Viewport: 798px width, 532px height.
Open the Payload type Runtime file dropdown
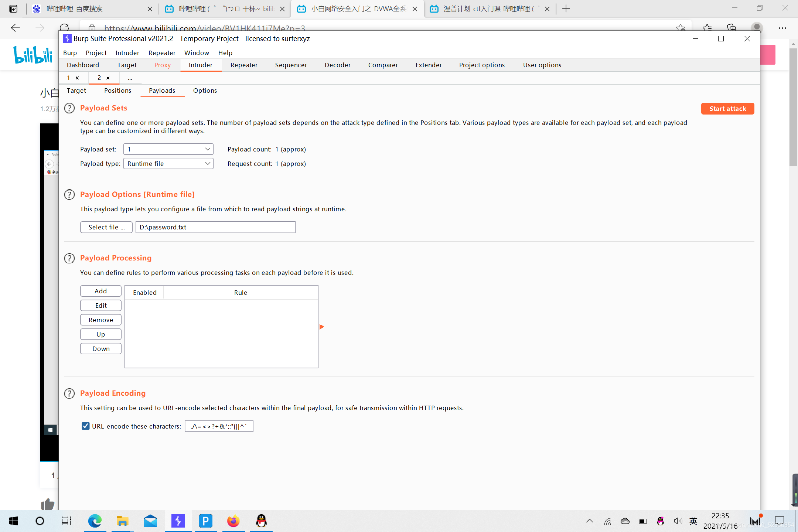tap(168, 164)
